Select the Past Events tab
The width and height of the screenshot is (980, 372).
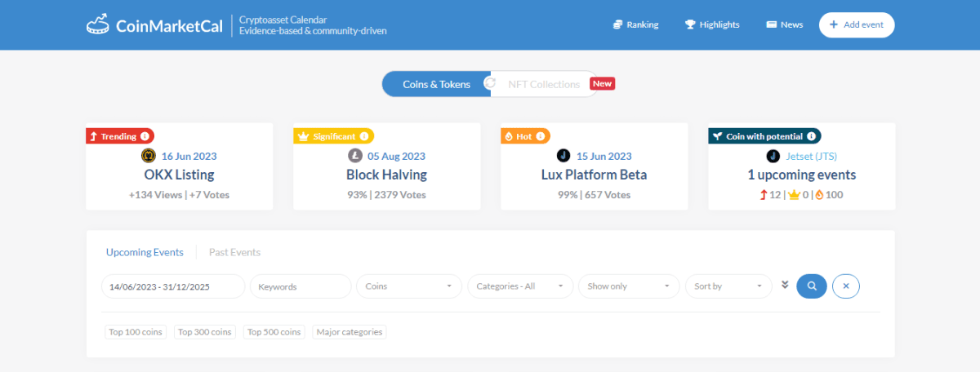click(234, 252)
